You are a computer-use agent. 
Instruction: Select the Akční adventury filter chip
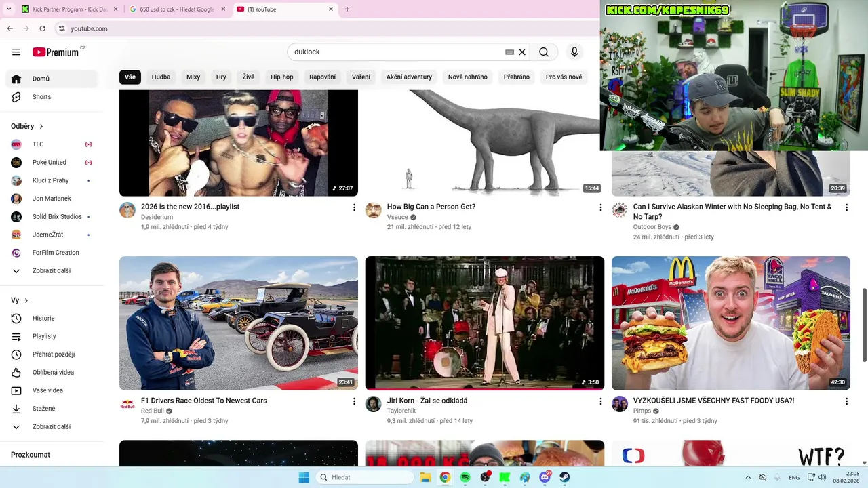409,77
